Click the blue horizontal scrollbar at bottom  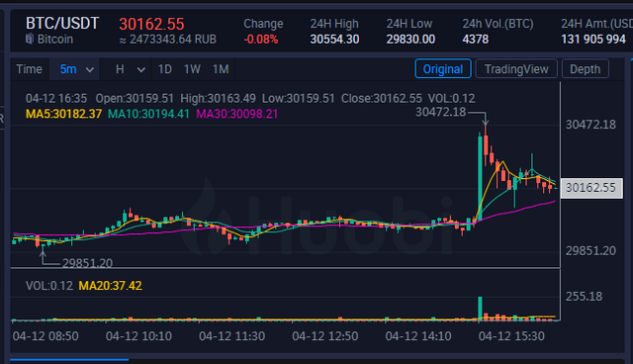point(69,360)
